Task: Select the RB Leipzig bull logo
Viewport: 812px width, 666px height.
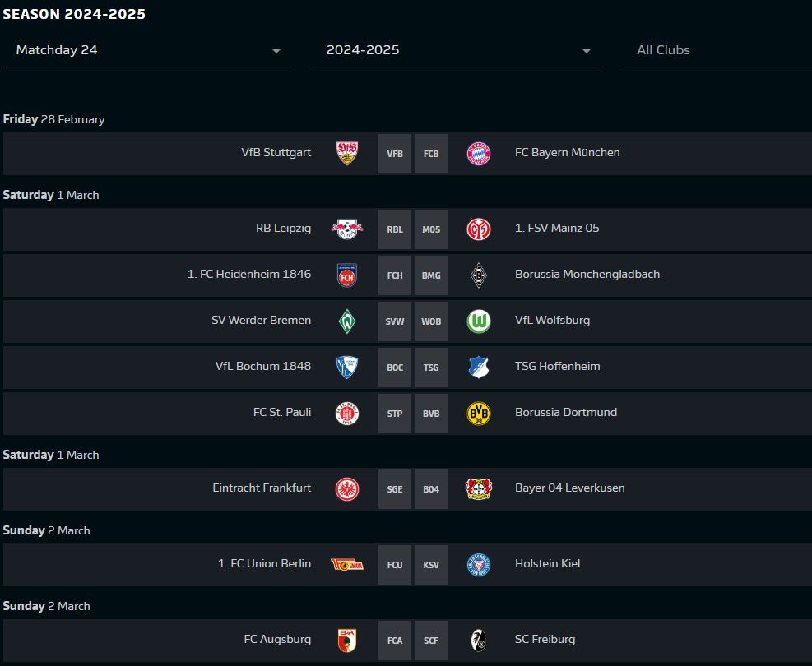Action: click(x=347, y=229)
